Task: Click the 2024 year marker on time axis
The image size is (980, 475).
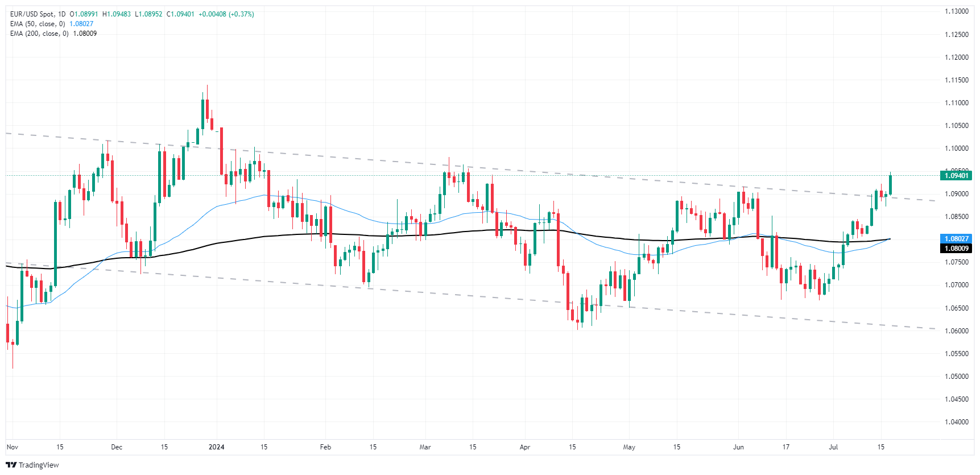Action: tap(216, 447)
